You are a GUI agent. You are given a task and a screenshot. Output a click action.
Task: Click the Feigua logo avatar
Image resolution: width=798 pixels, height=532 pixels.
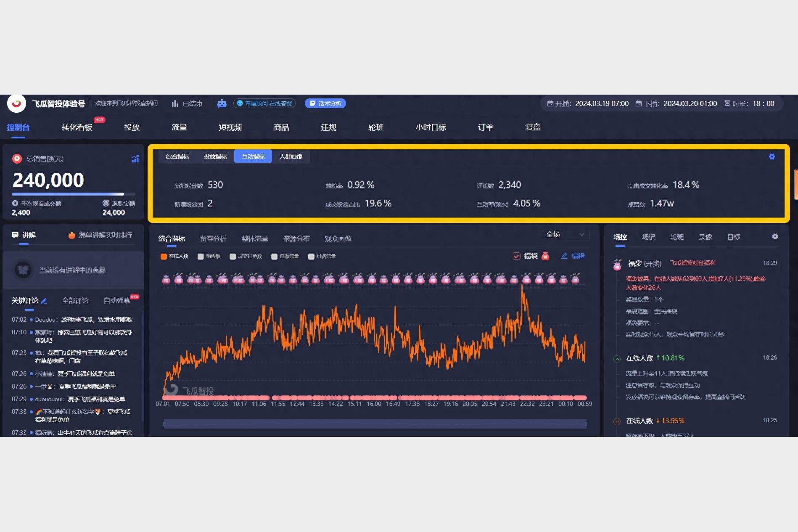click(x=16, y=103)
